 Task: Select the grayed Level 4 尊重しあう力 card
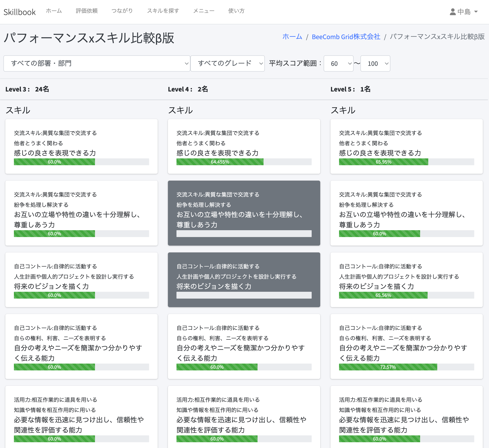click(244, 213)
